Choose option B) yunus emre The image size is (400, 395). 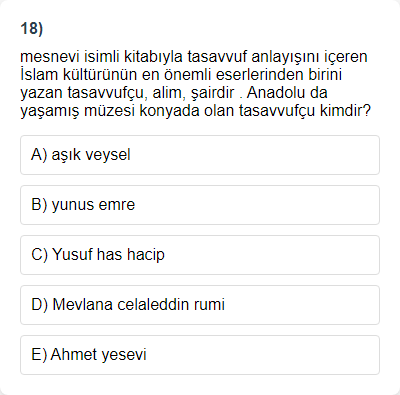[200, 205]
